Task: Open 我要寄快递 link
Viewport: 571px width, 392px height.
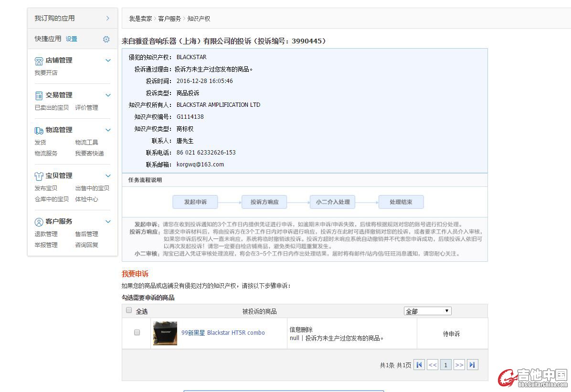Action: 90,154
